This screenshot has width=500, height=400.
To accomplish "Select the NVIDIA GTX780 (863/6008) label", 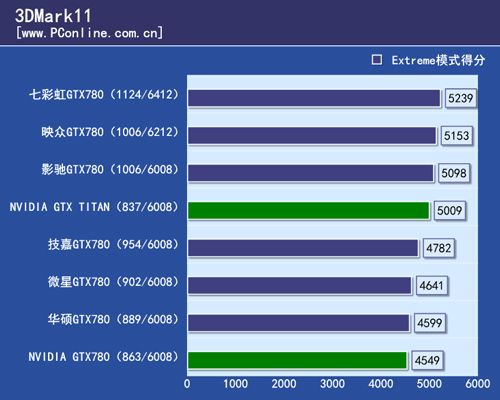I will coord(103,357).
